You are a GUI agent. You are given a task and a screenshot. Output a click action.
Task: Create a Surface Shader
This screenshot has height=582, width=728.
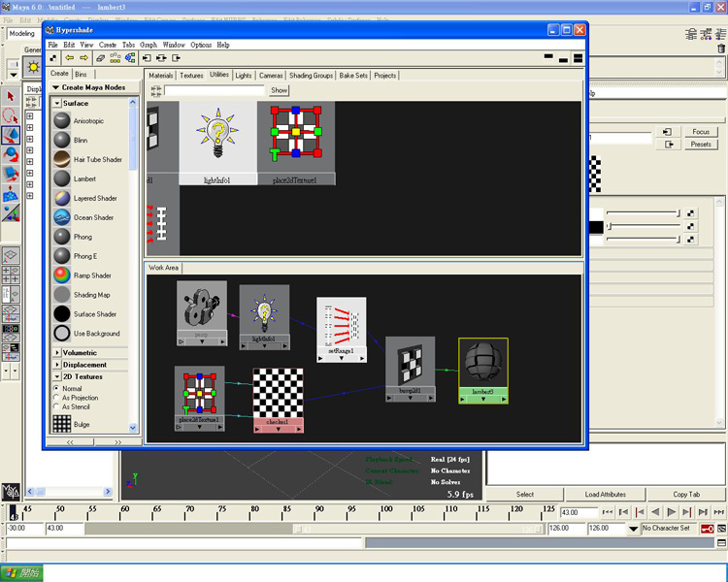[x=62, y=314]
